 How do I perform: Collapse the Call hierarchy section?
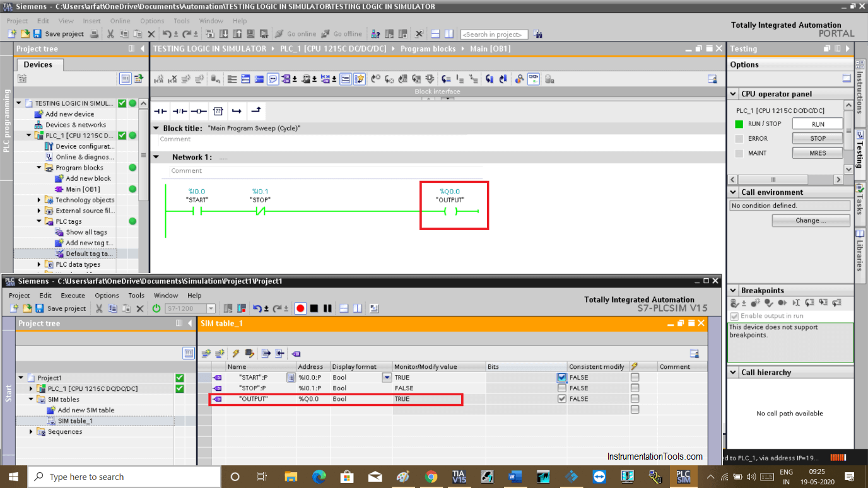point(733,373)
